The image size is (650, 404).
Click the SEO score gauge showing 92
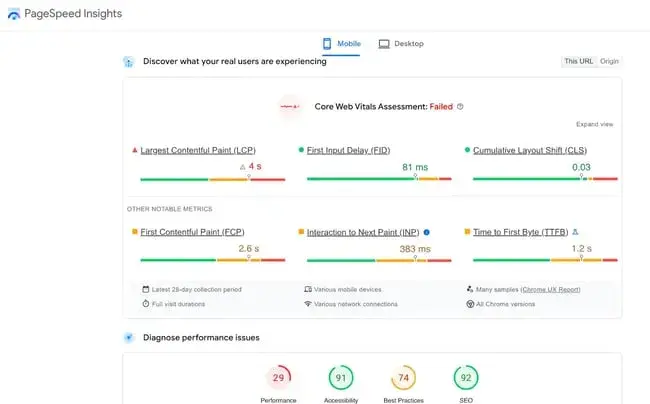pos(466,378)
